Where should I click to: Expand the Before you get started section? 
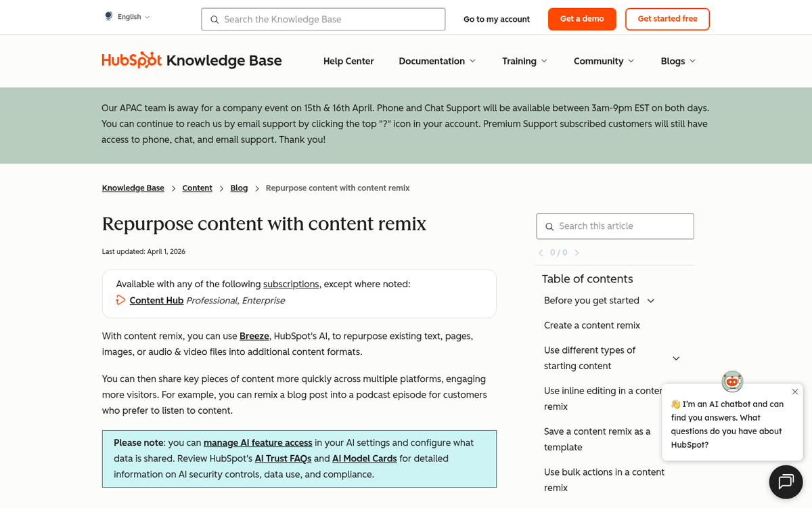pyautogui.click(x=650, y=300)
